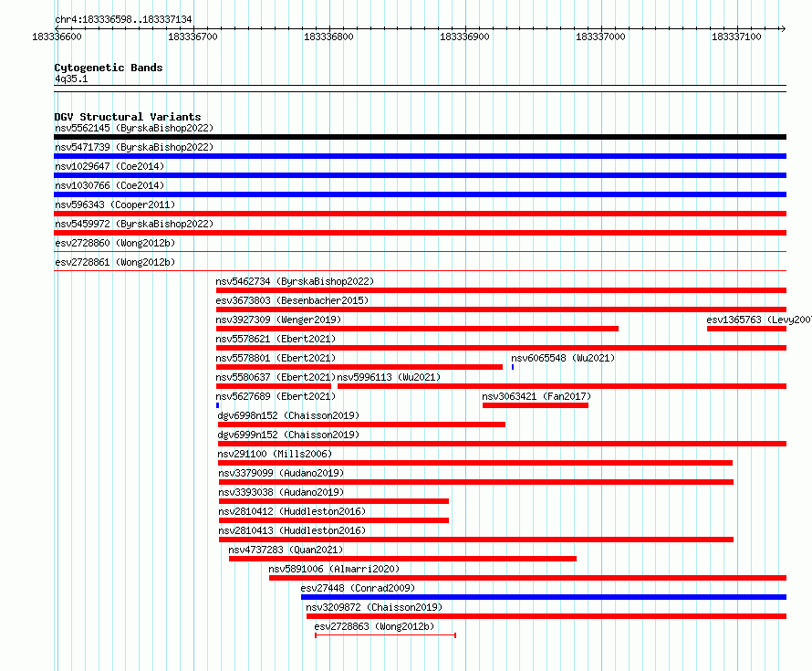Click the nsv5891006 (Almarri2020) label

334,569
